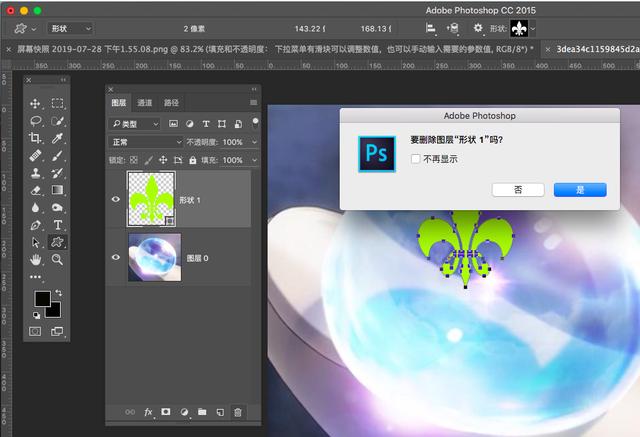
Task: Select the Rectangular Marquee tool
Action: point(57,103)
